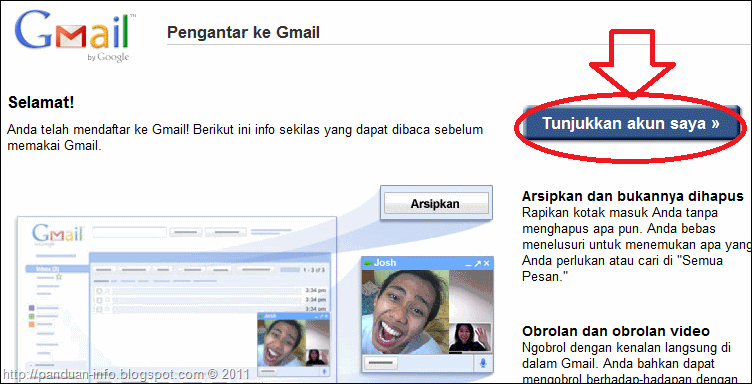752x384 pixels.
Task: Click the "Josh" name in large chat title
Action: (x=385, y=263)
